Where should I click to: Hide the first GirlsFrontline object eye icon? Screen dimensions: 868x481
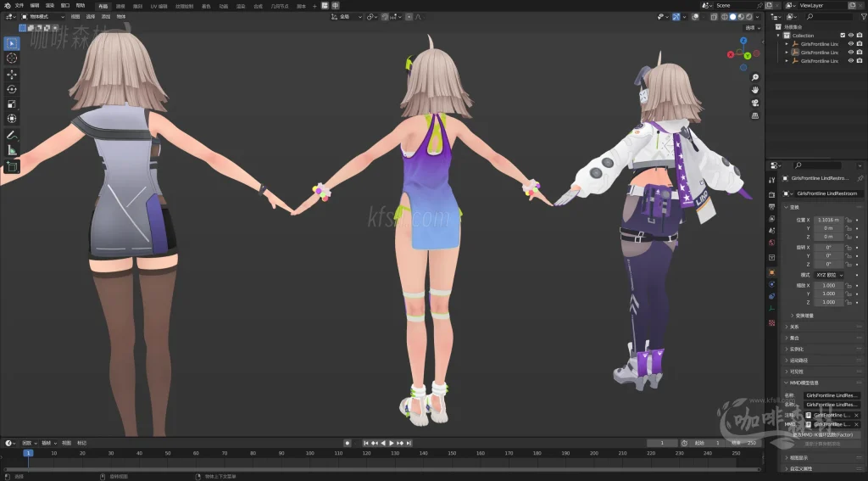pos(851,44)
